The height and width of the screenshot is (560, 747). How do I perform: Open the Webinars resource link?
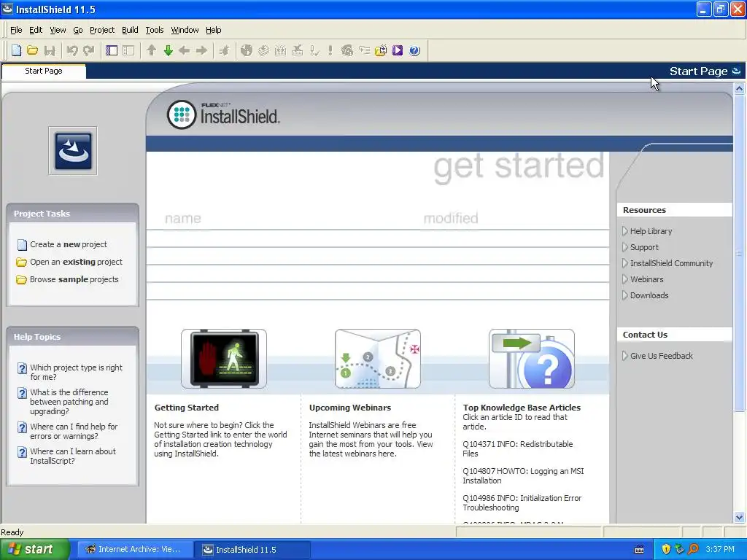(646, 279)
